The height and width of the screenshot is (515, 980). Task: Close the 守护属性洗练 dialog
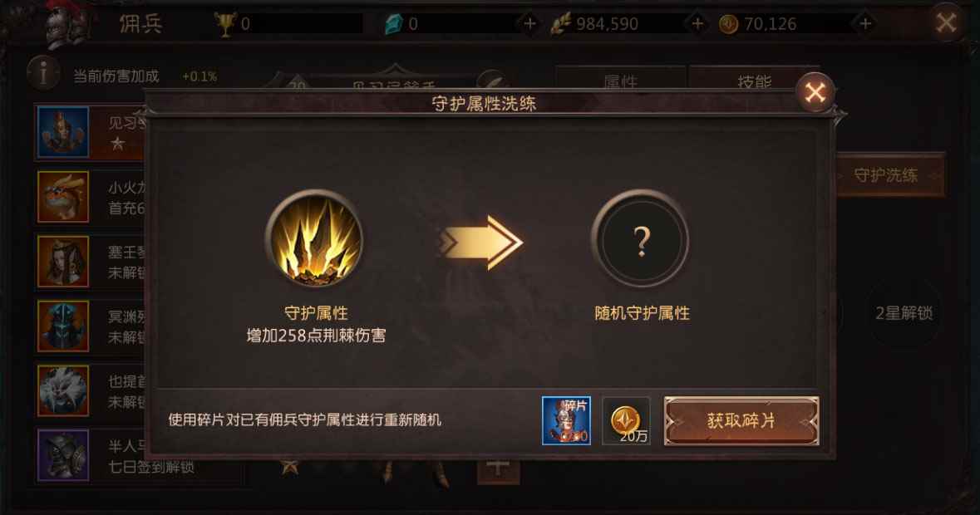coord(815,93)
